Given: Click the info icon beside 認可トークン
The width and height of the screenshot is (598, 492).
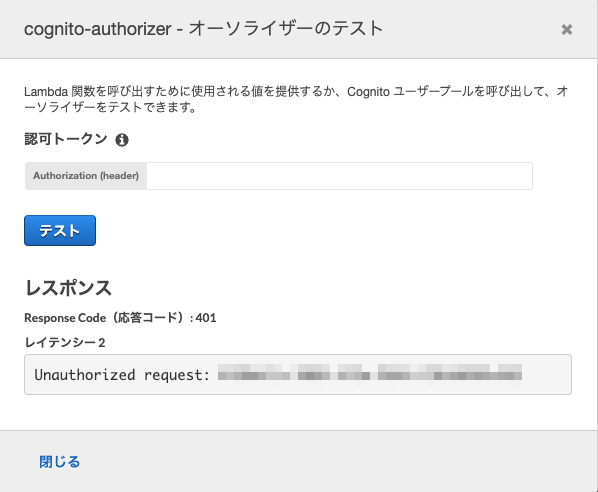Looking at the screenshot, I should pyautogui.click(x=122, y=140).
